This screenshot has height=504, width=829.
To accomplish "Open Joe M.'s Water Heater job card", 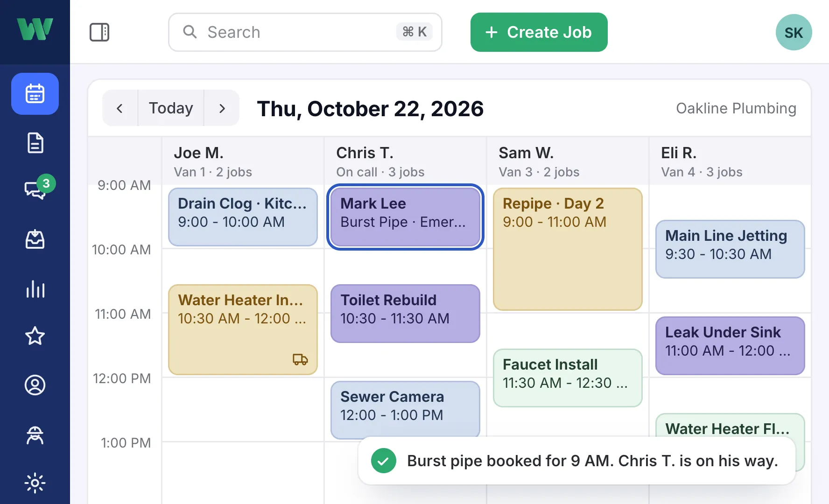I will tap(243, 329).
